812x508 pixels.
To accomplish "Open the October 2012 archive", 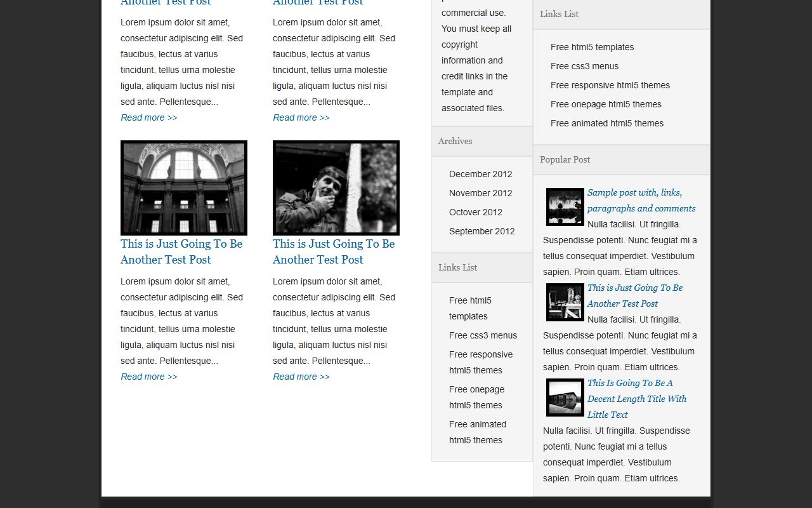I will 476,212.
